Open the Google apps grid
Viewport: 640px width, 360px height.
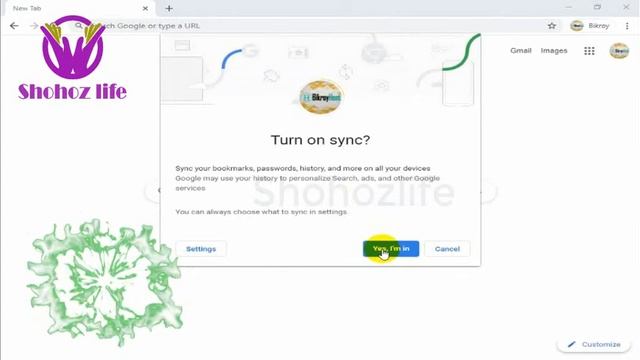589,51
